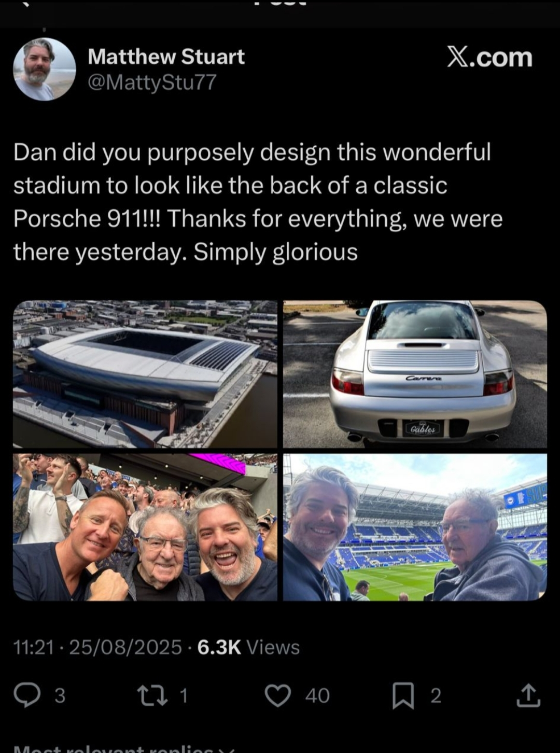
Task: Open the reply comment icon
Action: coord(26,695)
